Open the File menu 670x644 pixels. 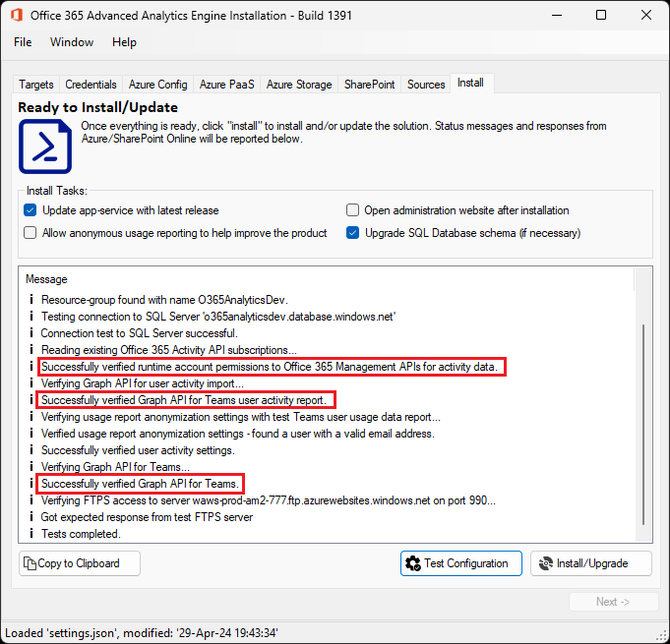[x=23, y=42]
